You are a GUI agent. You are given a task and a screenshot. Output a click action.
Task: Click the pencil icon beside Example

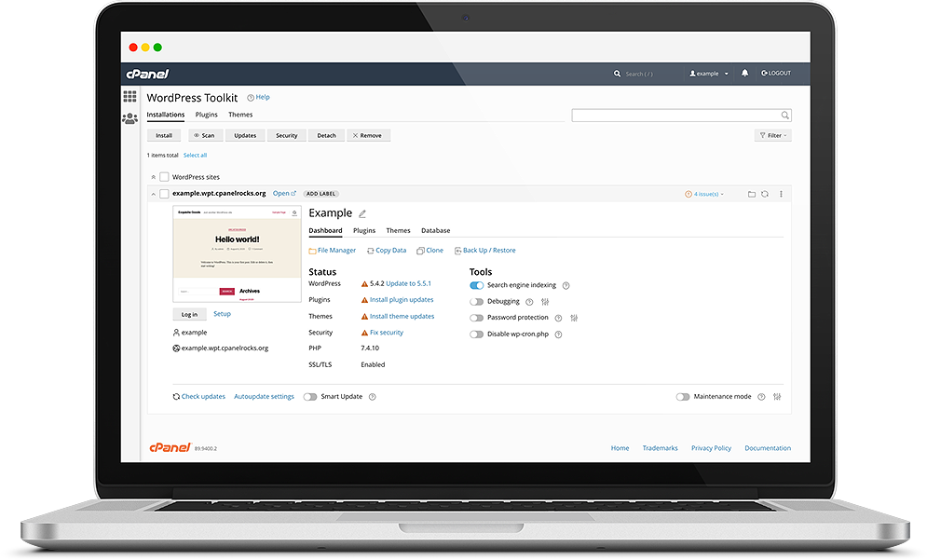tap(362, 214)
